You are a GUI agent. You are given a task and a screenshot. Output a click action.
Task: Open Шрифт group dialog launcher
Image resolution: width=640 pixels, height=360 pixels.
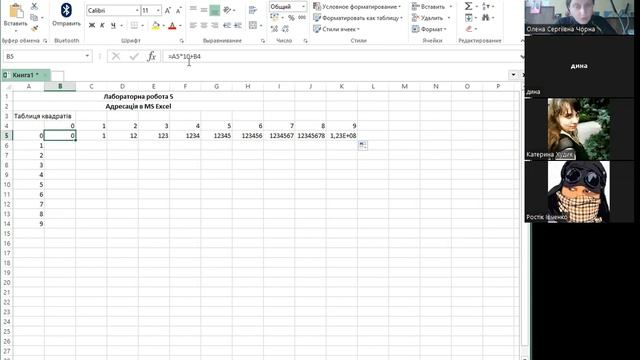click(182, 41)
